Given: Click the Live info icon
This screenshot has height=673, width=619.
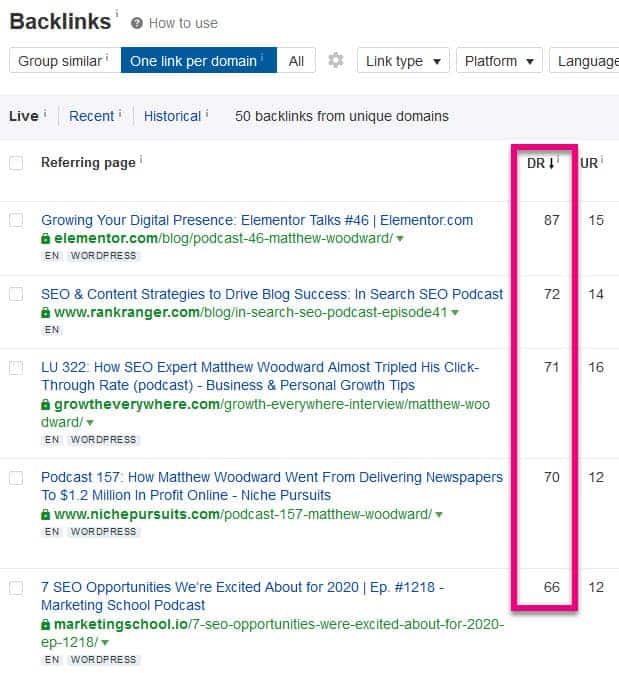Looking at the screenshot, I should [45, 113].
